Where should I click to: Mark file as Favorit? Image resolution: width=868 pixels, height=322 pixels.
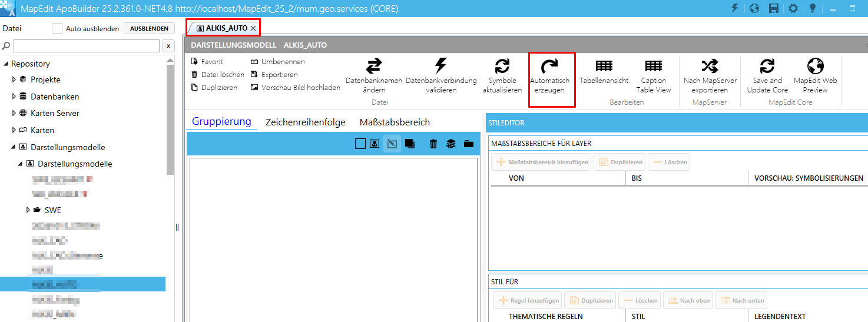[x=207, y=61]
